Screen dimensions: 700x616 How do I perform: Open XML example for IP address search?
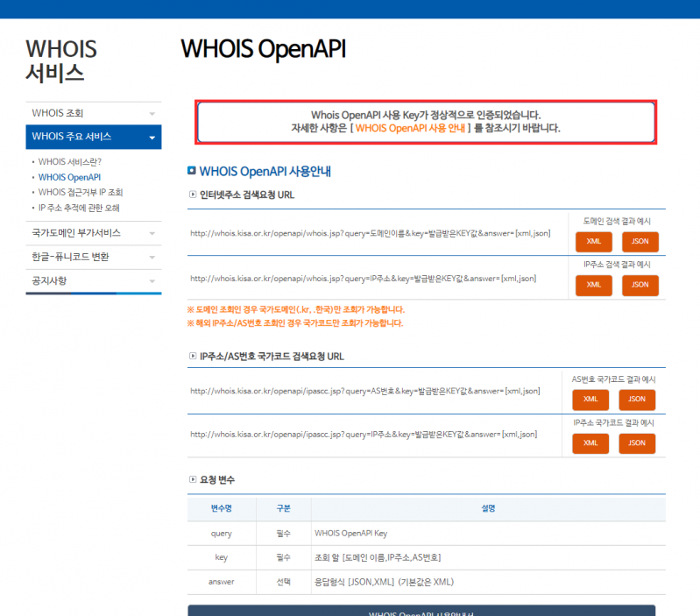[593, 285]
